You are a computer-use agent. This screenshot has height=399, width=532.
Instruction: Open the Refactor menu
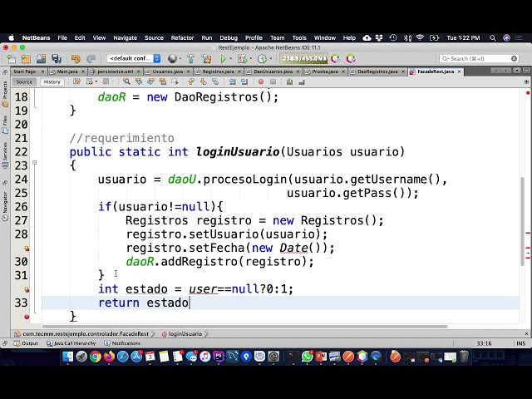182,37
